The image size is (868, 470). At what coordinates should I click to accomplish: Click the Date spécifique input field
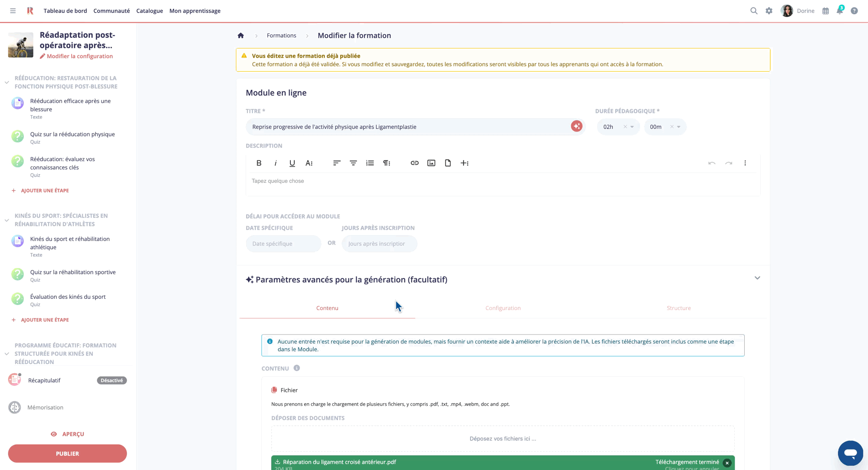283,244
